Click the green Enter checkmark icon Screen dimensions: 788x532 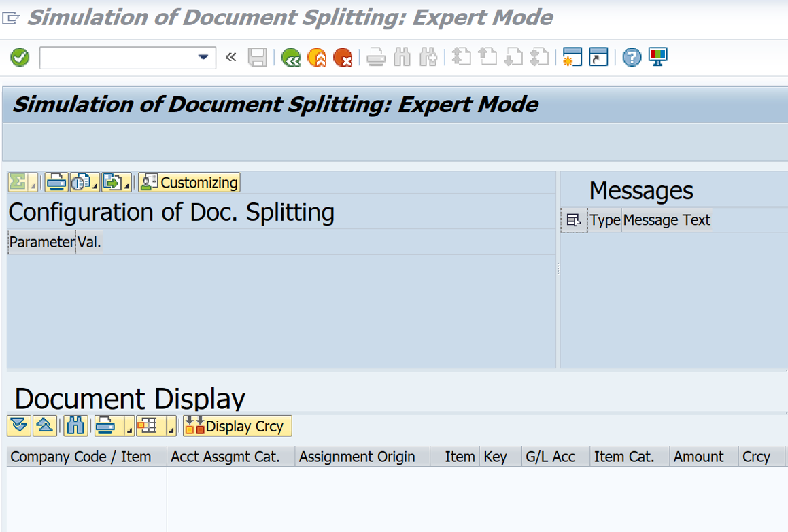tap(20, 57)
